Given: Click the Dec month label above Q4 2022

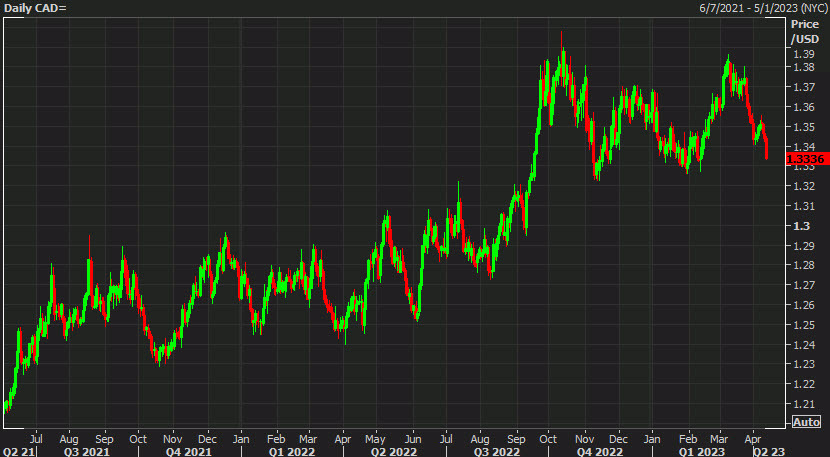Looking at the screenshot, I should 618,439.
